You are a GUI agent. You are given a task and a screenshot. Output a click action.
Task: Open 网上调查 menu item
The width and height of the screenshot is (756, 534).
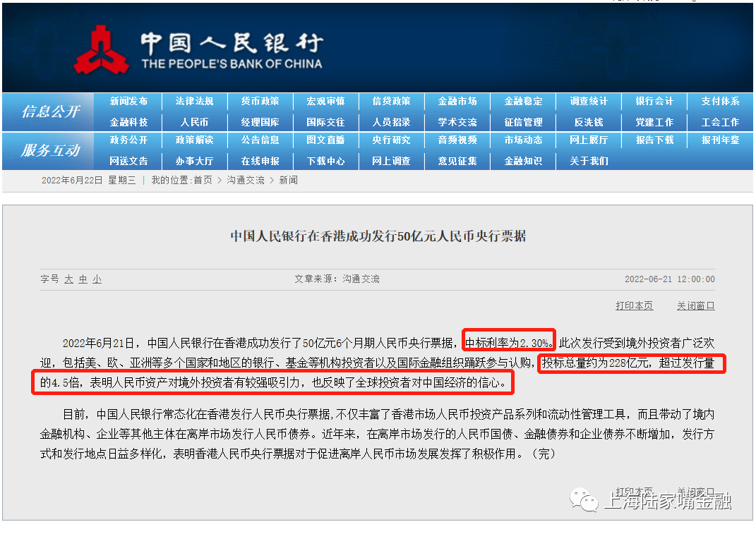(x=392, y=161)
